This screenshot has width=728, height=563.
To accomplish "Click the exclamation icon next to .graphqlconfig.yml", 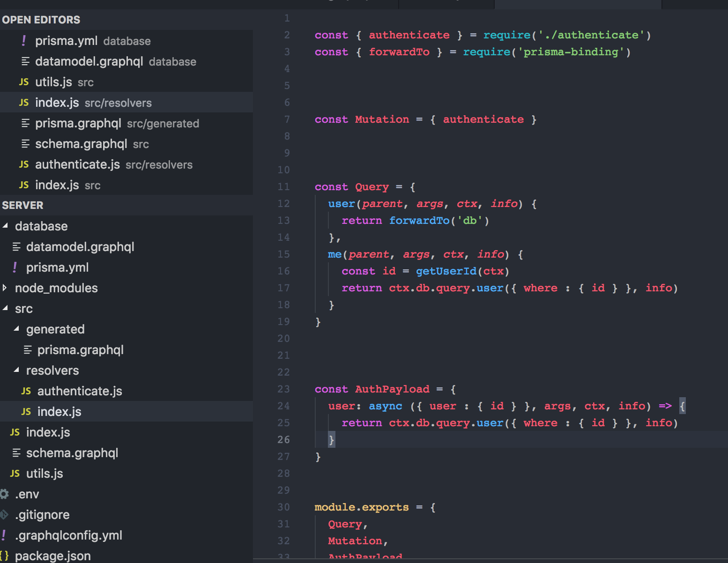I will (4, 535).
